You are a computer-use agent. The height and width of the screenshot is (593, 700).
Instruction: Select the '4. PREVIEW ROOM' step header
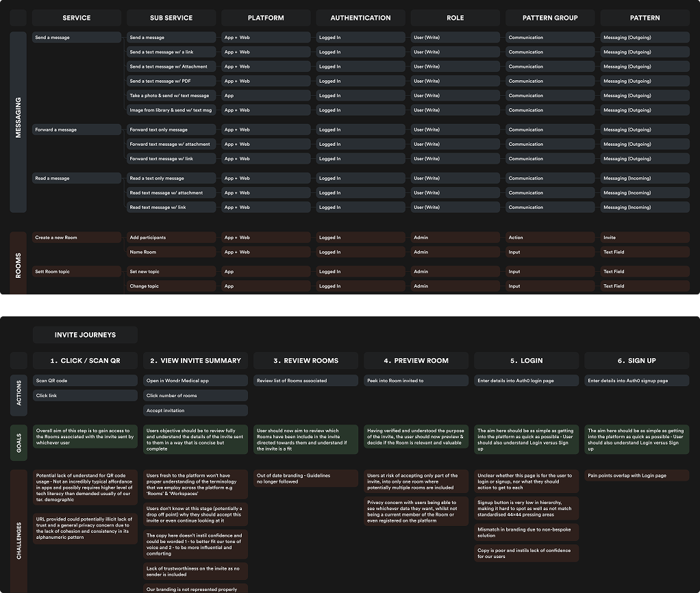pos(416,360)
